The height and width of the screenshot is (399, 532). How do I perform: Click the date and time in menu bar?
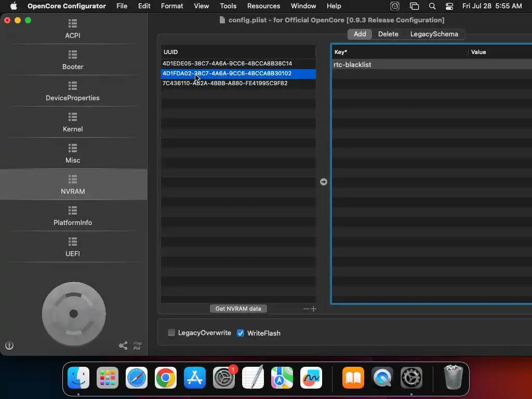pyautogui.click(x=492, y=6)
